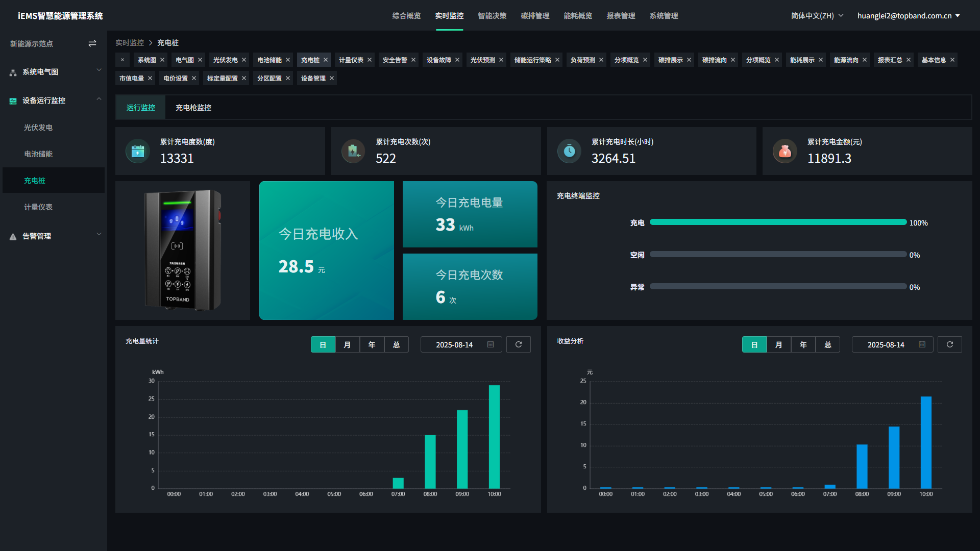Click the 2025-08-14 date field in 充电量统计
Image resolution: width=980 pixels, height=551 pixels.
pos(454,344)
